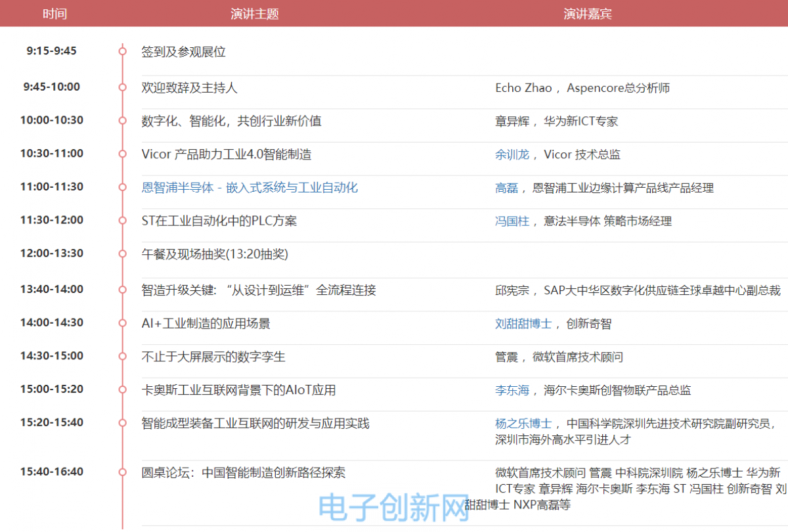Select the topic 智能成型装备工业互联网的研发与应用实践
Screen dimensions: 788x532
click(255, 424)
